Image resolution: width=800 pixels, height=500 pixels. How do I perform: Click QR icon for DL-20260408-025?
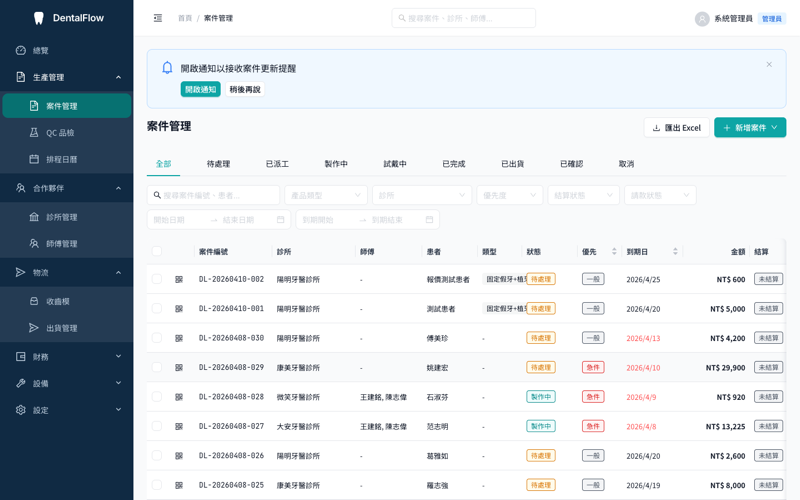[179, 485]
